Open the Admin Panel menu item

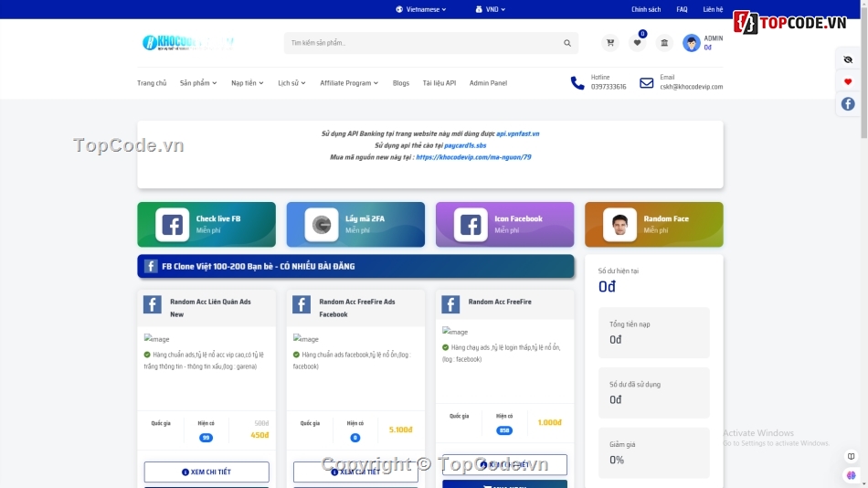point(488,83)
